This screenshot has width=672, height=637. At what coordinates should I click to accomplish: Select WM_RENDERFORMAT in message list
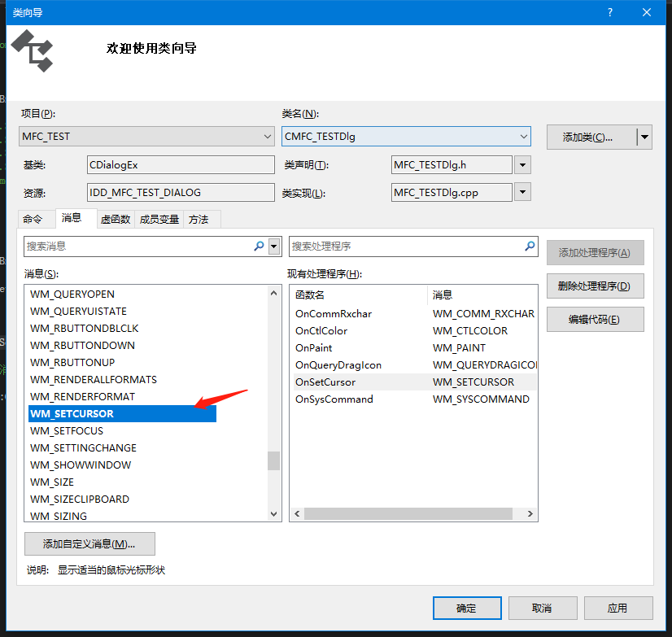pos(82,397)
